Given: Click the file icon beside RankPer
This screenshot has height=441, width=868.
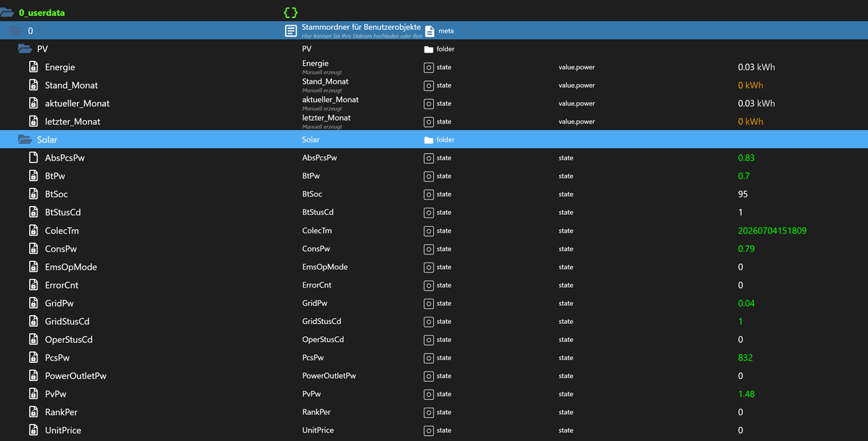Looking at the screenshot, I should [33, 412].
